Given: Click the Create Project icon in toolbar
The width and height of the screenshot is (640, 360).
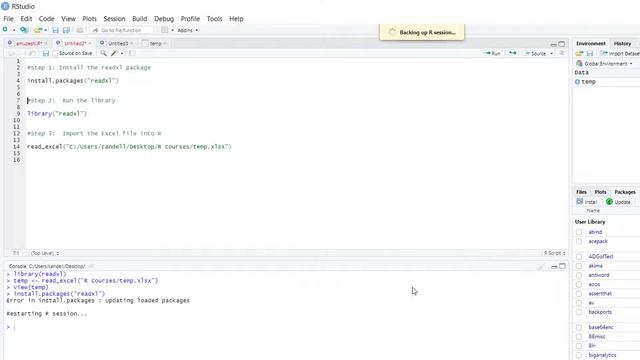Looking at the screenshot, I should tap(24, 30).
